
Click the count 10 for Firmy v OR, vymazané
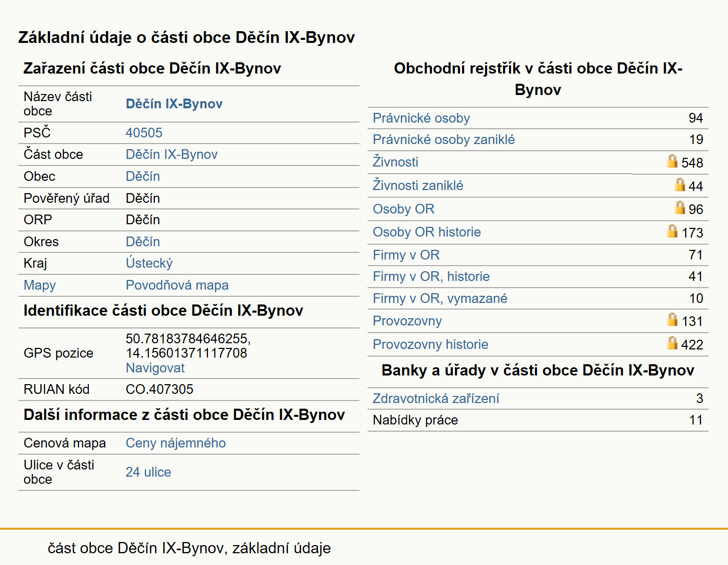pyautogui.click(x=696, y=298)
